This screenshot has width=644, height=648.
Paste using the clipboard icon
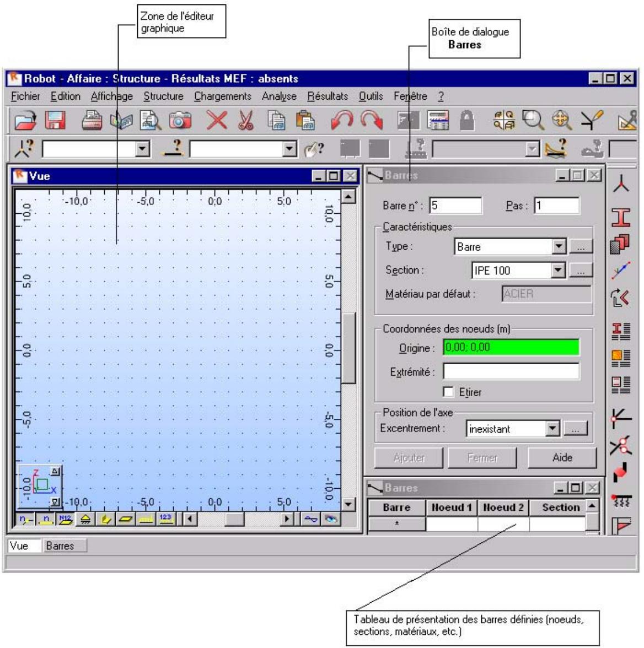click(x=305, y=121)
